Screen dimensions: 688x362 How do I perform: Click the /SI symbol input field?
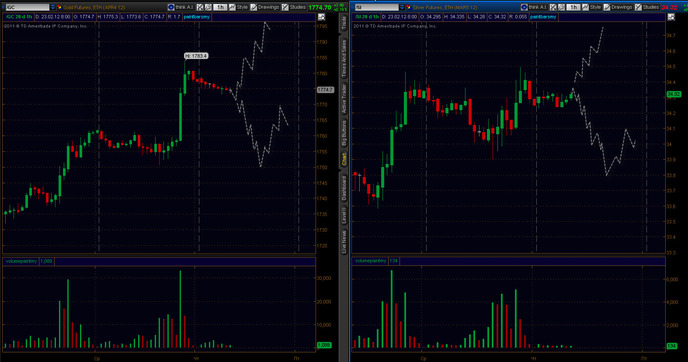coord(376,7)
